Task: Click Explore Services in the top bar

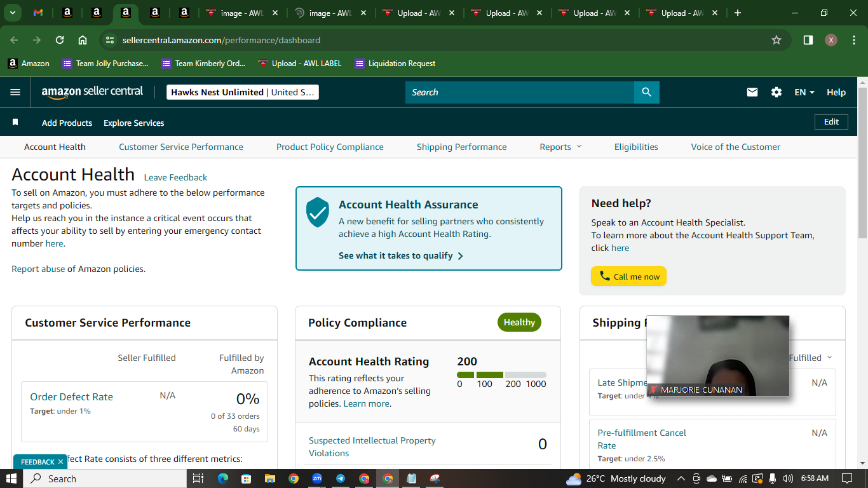Action: tap(134, 123)
